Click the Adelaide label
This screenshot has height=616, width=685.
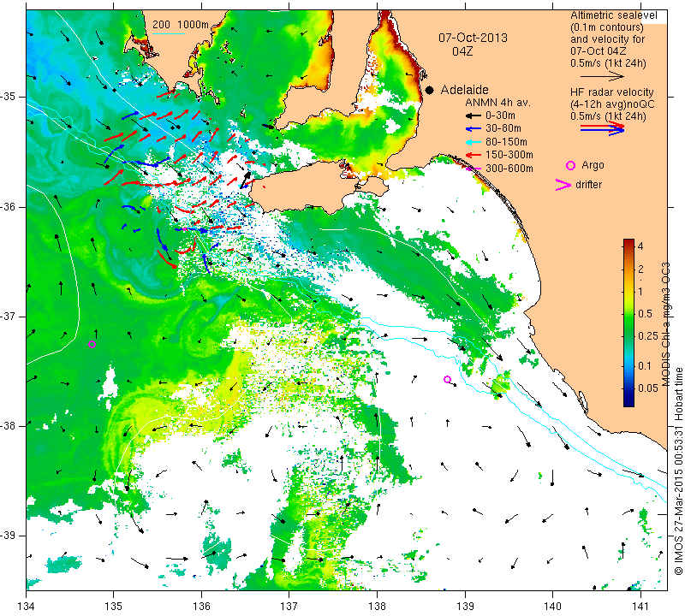464,90
